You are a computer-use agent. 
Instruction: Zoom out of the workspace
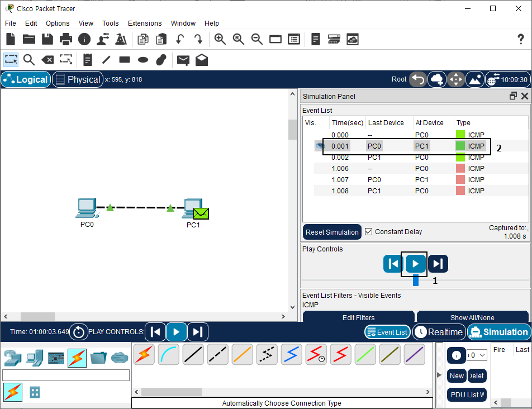(256, 39)
